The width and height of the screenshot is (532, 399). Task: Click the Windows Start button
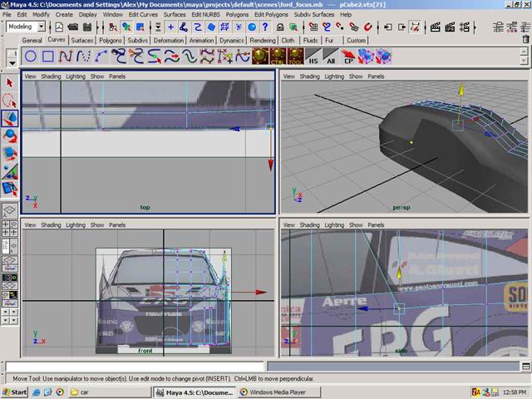click(15, 392)
